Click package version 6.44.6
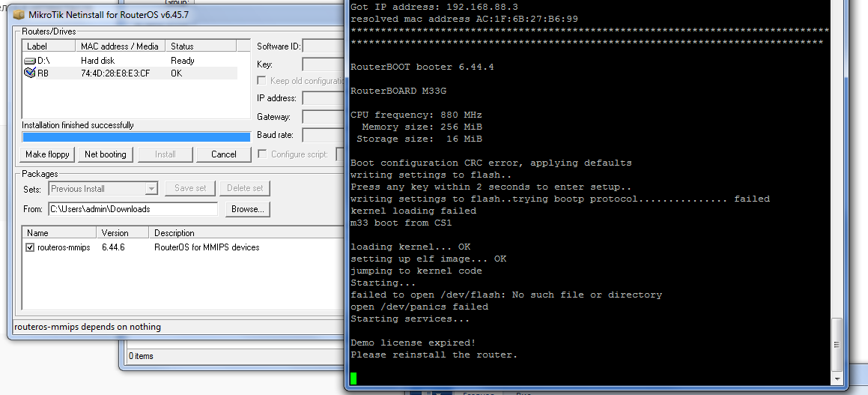 pos(113,247)
